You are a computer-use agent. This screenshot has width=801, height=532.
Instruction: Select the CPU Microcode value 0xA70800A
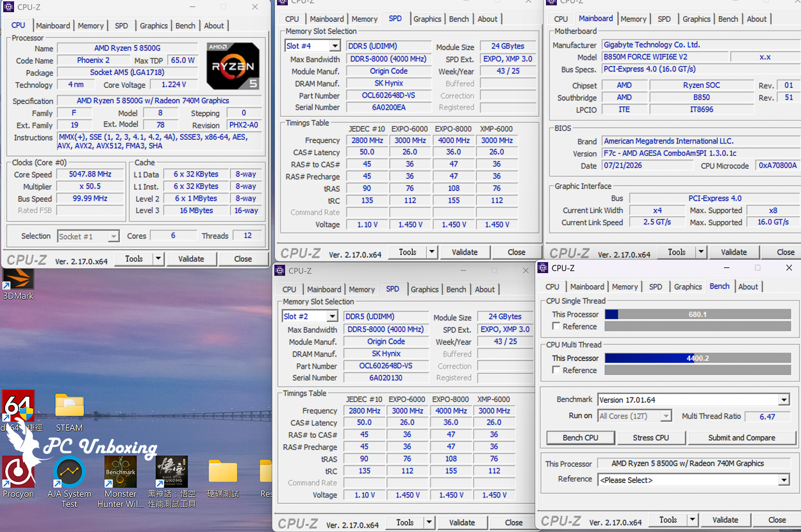pos(777,165)
